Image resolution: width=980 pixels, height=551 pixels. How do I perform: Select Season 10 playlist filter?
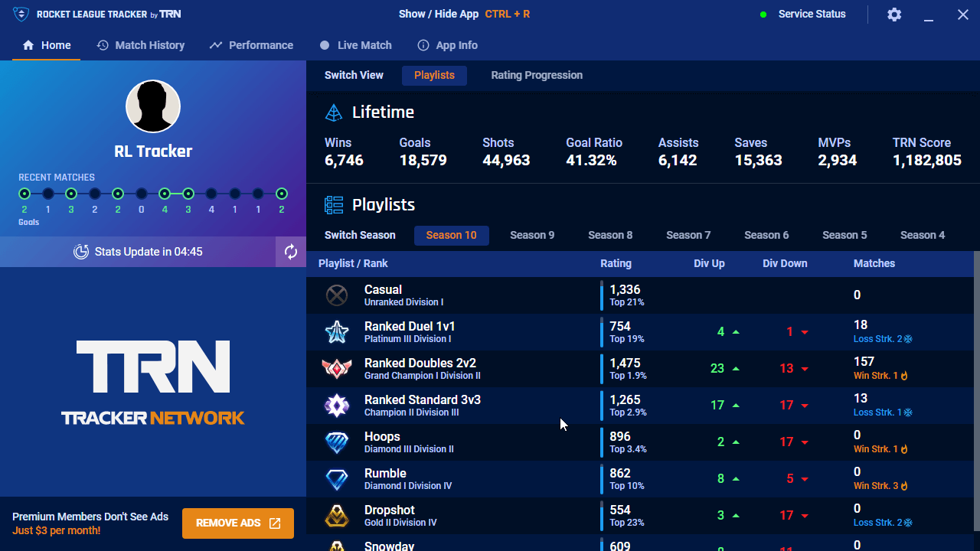(x=451, y=235)
